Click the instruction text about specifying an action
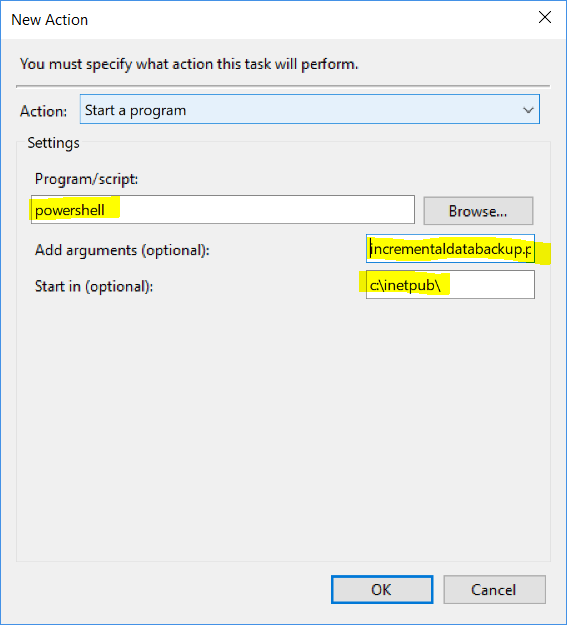This screenshot has height=625, width=567. coord(189,64)
